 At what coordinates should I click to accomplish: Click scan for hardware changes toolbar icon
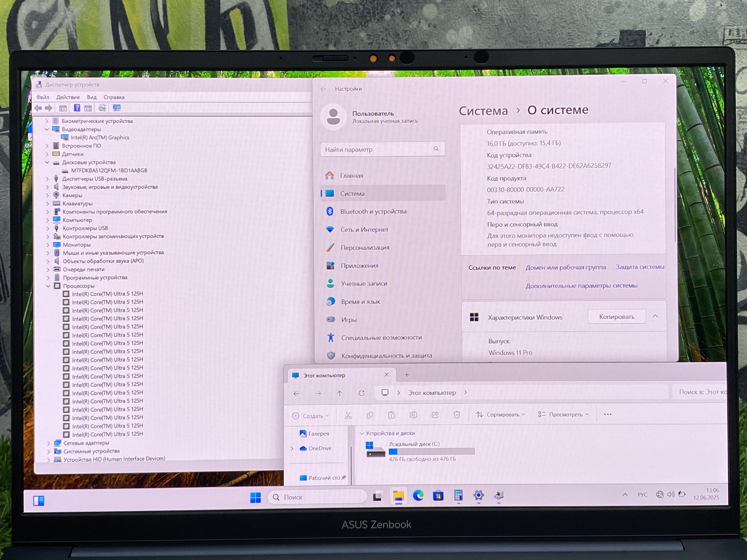click(x=117, y=108)
